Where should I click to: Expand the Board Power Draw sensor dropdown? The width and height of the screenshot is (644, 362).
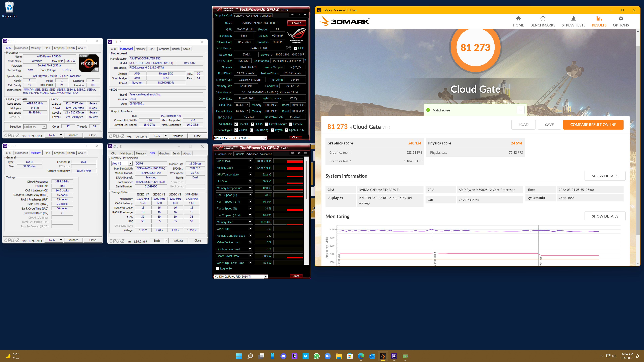tap(250, 256)
